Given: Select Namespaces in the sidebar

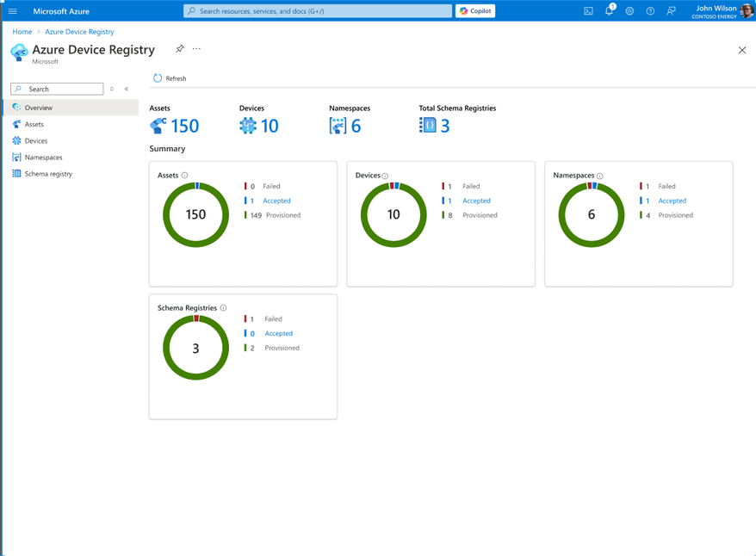Looking at the screenshot, I should (71, 157).
